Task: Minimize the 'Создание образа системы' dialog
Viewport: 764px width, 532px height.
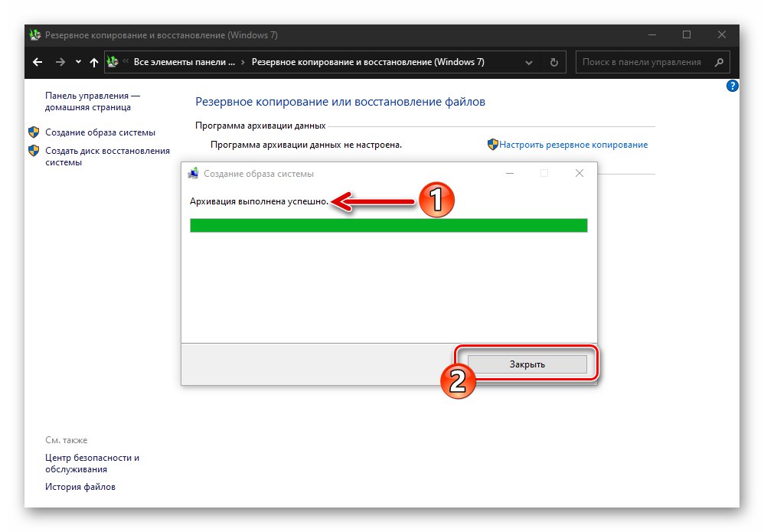Action: [510, 174]
